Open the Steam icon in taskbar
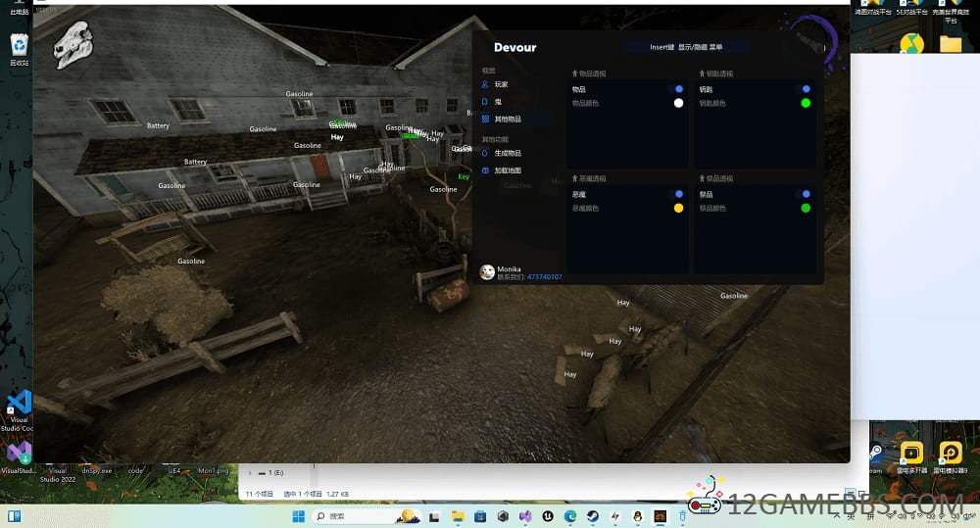This screenshot has width=980, height=528. click(x=593, y=515)
